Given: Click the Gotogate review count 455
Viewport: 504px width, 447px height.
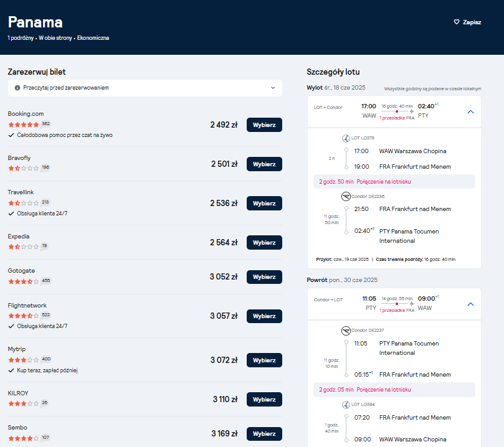Looking at the screenshot, I should coord(46,281).
